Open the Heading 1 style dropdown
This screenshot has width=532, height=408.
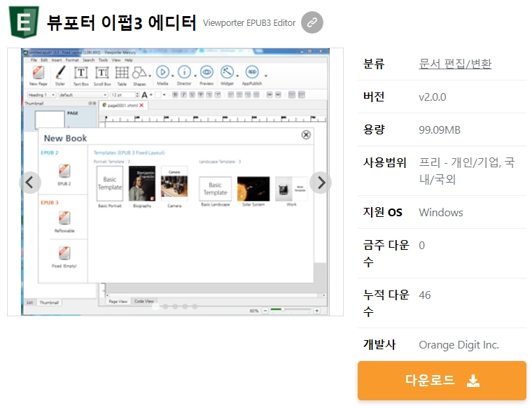tap(42, 94)
